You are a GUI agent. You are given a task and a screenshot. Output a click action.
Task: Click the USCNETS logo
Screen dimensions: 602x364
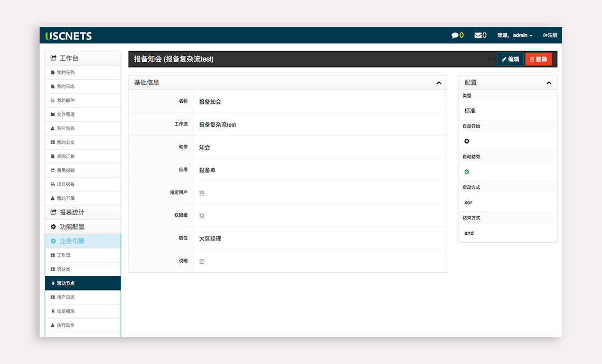[69, 36]
